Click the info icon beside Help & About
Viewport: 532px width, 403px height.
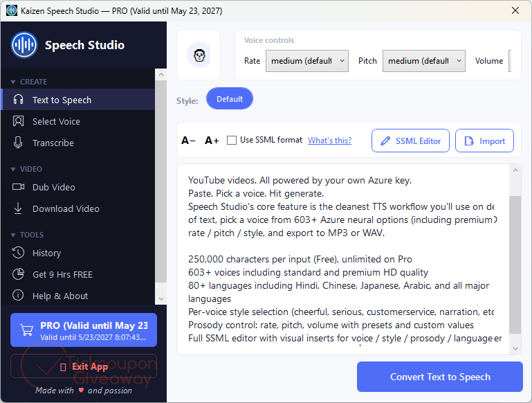pyautogui.click(x=18, y=296)
